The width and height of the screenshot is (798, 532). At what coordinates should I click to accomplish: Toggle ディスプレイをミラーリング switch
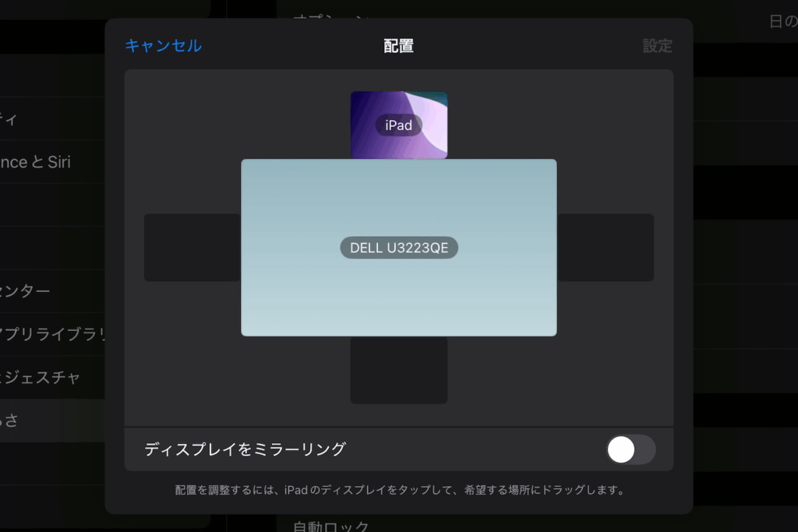(x=630, y=449)
